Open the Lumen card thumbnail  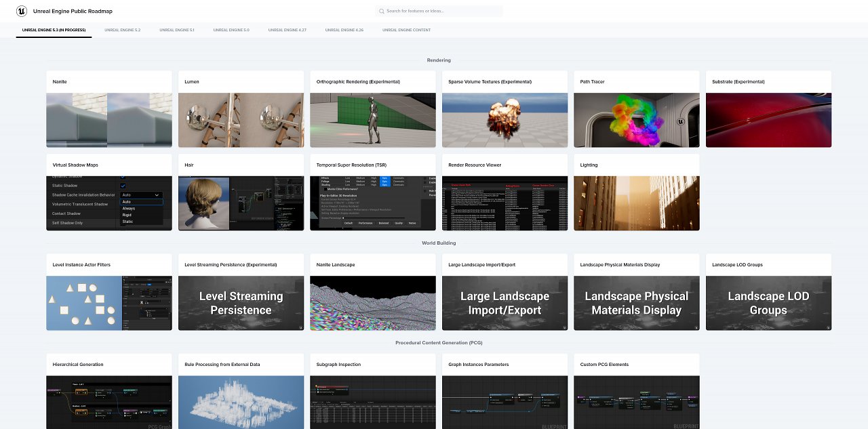(x=241, y=120)
